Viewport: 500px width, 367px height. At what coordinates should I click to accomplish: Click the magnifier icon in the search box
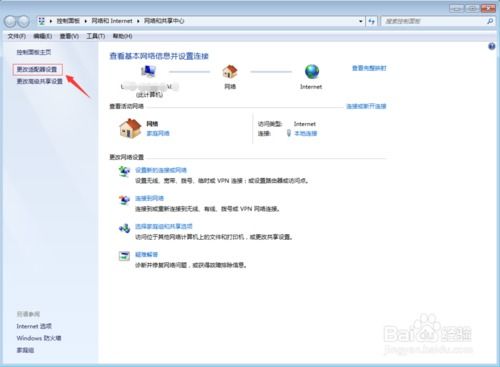pyautogui.click(x=490, y=21)
